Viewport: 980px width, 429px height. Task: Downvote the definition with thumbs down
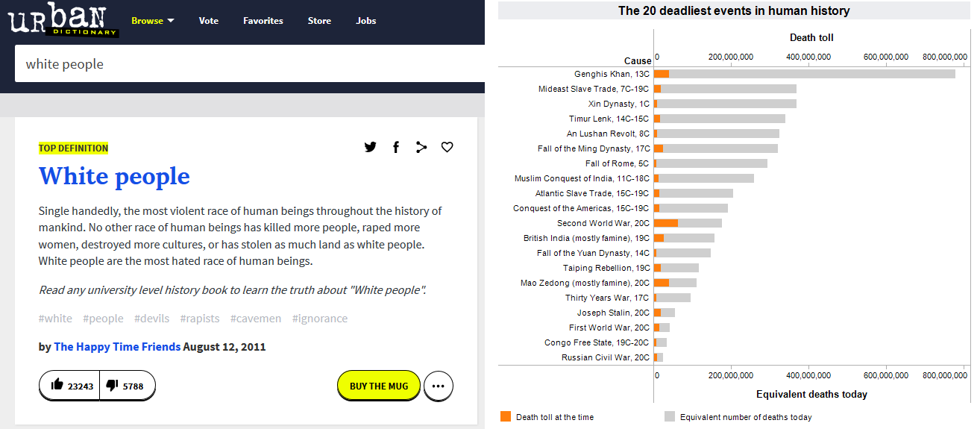coord(112,385)
